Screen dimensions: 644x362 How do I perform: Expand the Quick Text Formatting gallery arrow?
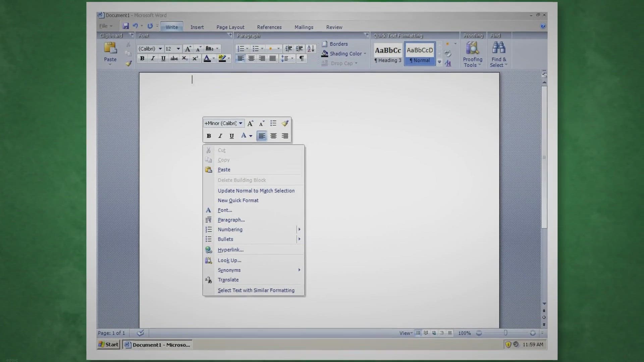click(439, 62)
